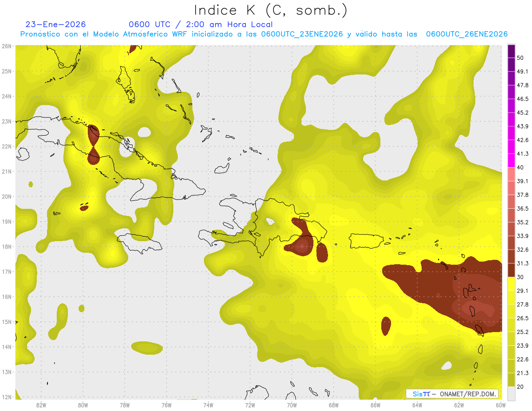532x411 pixels.
Task: Click the 18N latitude label
Action: 7,247
